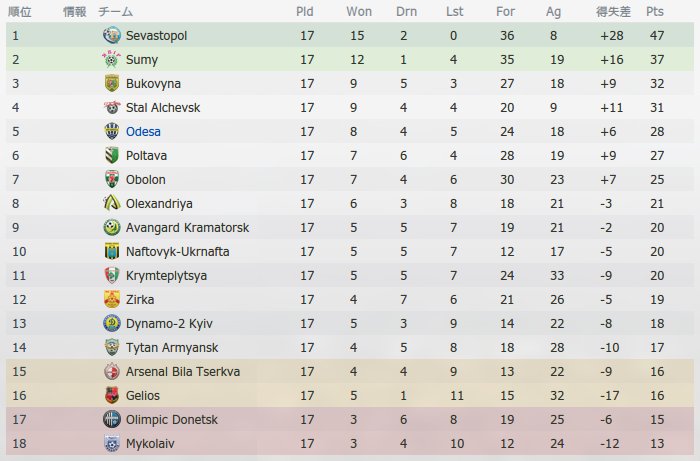
Task: Click the Zirka club badge icon
Action: coord(112,299)
